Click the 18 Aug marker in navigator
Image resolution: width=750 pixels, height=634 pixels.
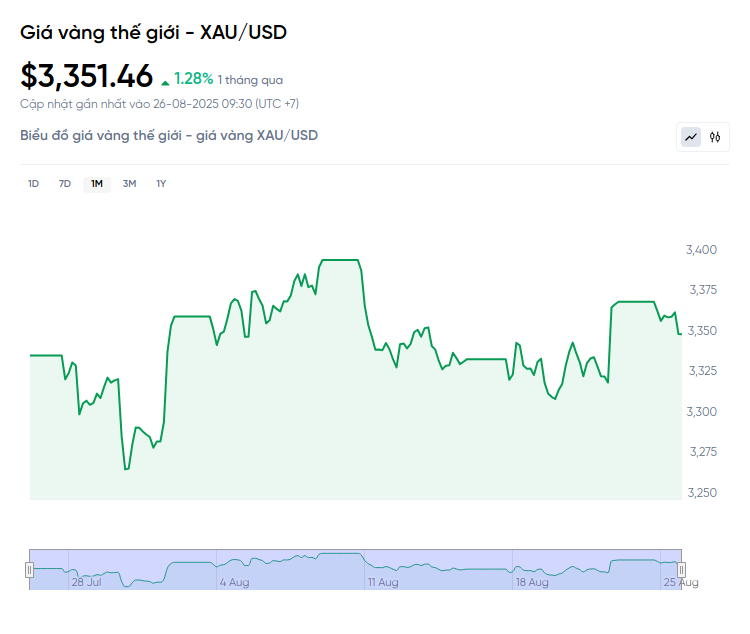tap(532, 581)
